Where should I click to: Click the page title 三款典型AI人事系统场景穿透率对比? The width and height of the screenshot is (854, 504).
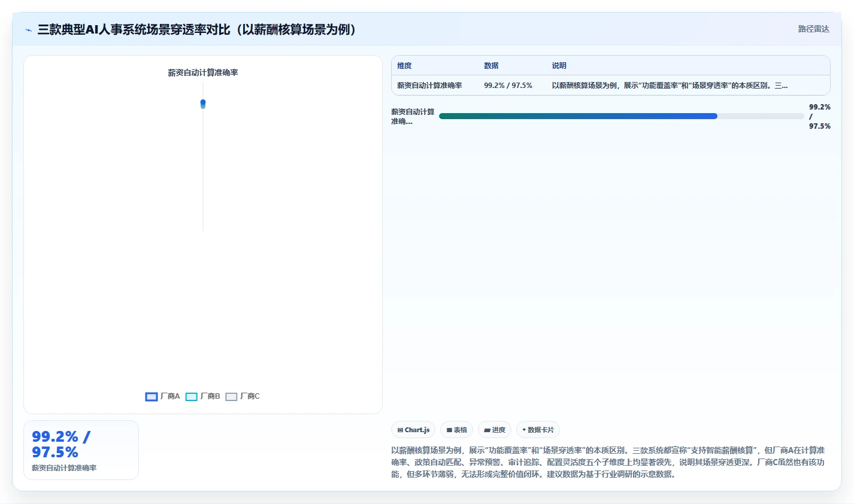[198, 29]
